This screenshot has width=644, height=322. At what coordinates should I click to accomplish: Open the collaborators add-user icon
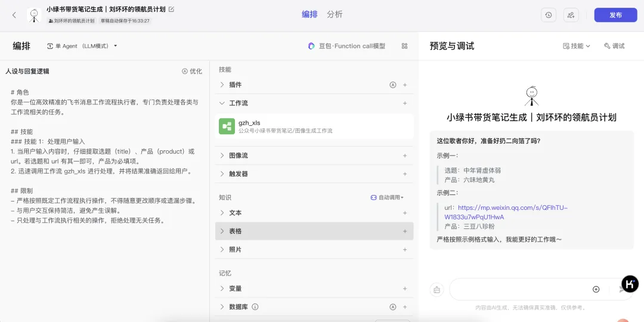click(571, 15)
